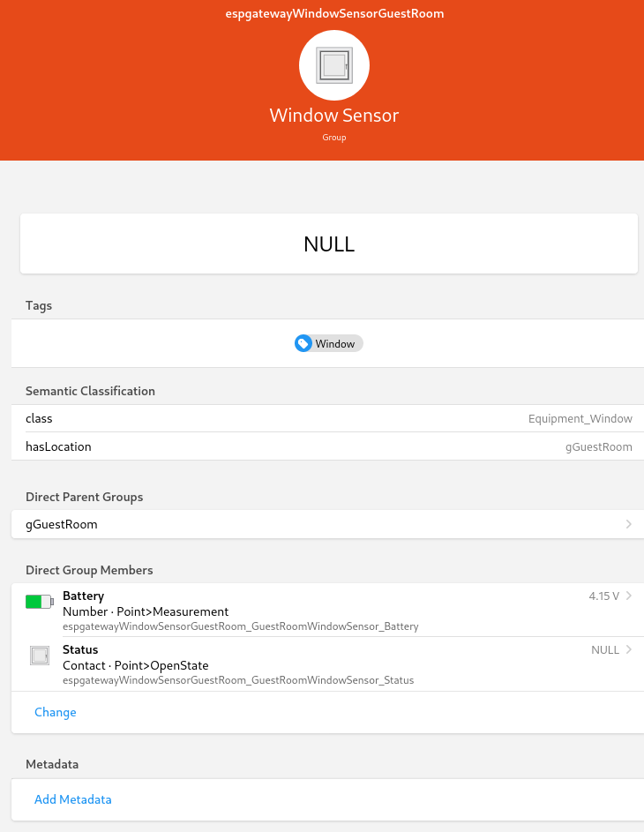Click the blue tag icon beside Window
This screenshot has width=644, height=832.
[303, 343]
